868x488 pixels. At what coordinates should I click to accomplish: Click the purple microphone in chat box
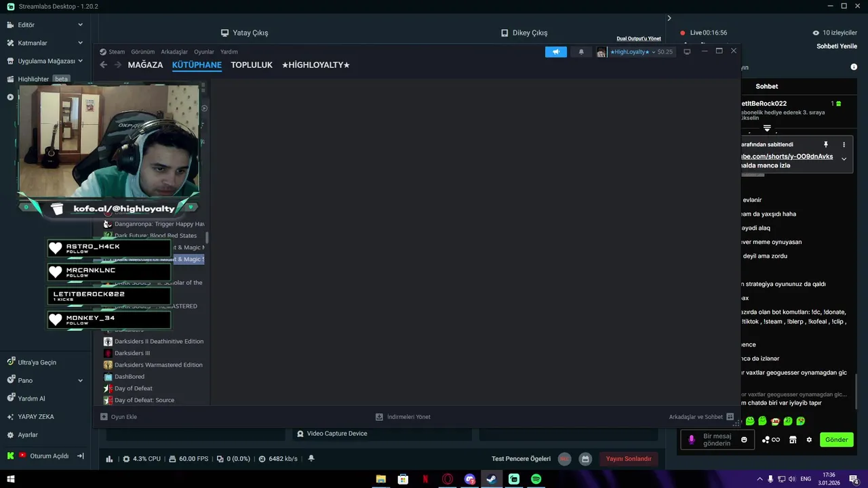pyautogui.click(x=692, y=439)
